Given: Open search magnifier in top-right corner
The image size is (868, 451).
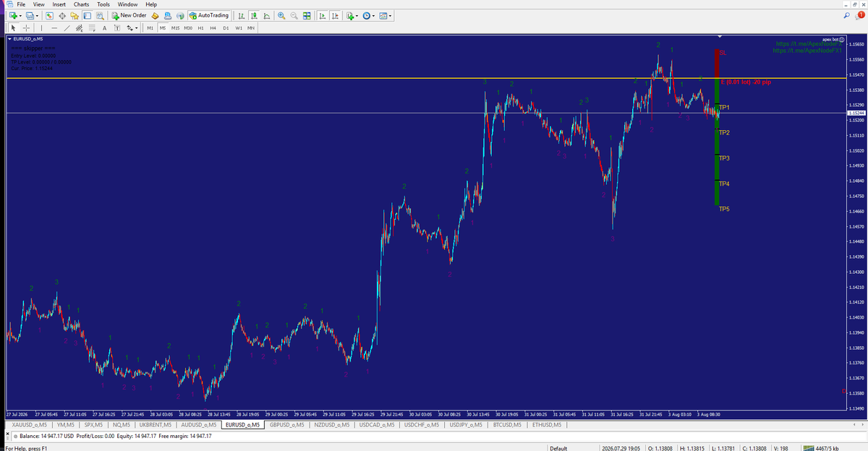Looking at the screenshot, I should click(846, 15).
